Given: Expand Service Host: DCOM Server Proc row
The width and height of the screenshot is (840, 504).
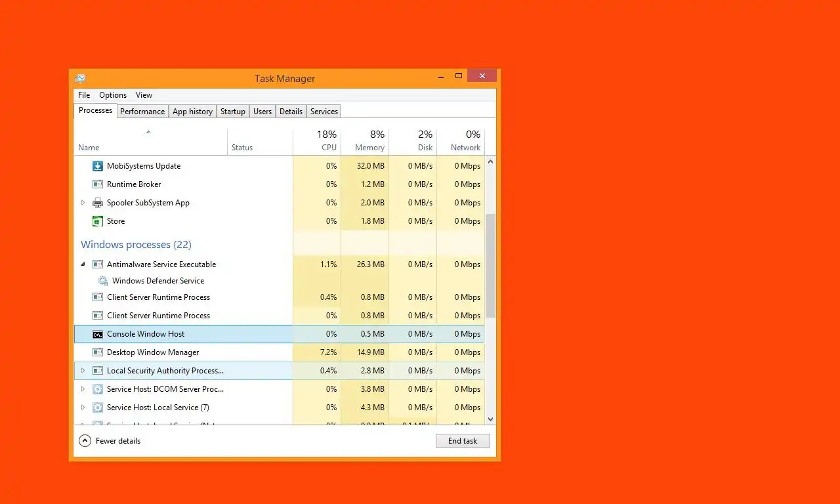Looking at the screenshot, I should click(x=83, y=389).
